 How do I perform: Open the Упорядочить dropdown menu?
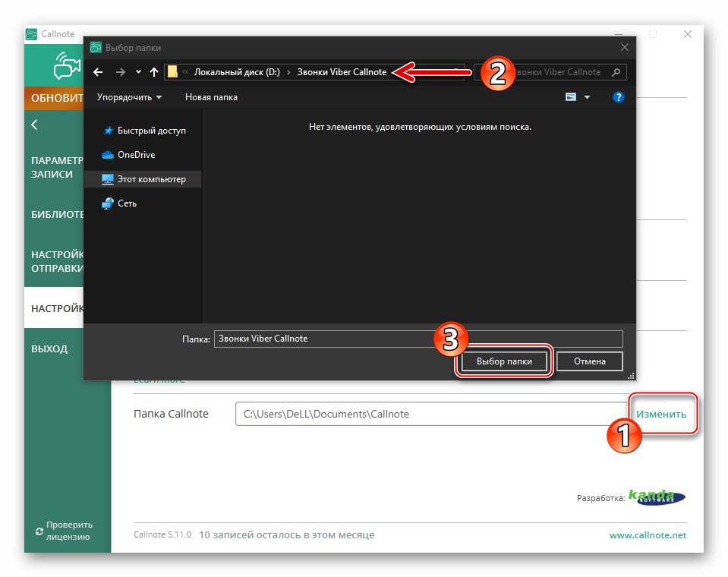pyautogui.click(x=129, y=97)
